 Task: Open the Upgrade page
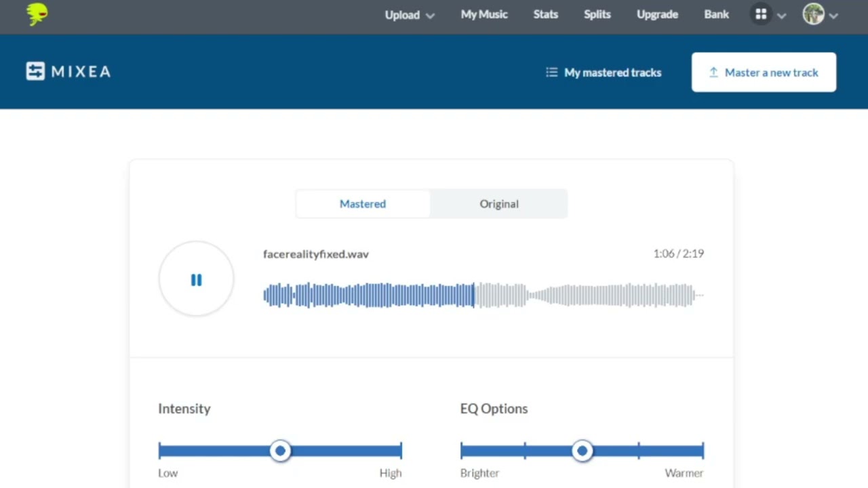click(657, 14)
